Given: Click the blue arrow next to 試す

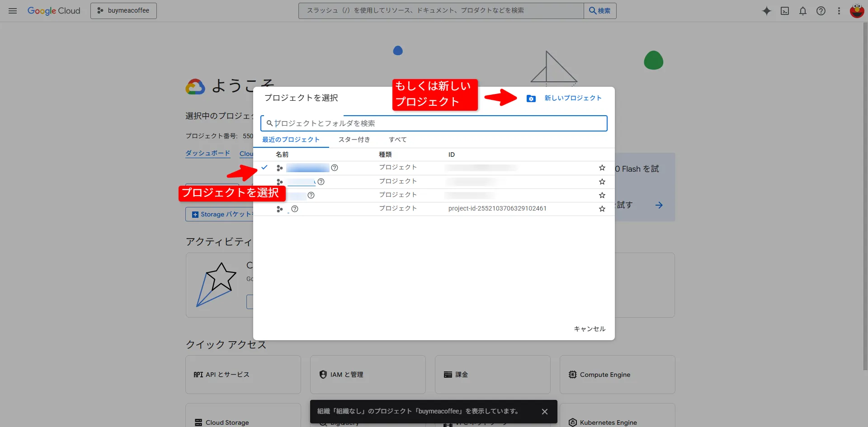Looking at the screenshot, I should point(659,205).
